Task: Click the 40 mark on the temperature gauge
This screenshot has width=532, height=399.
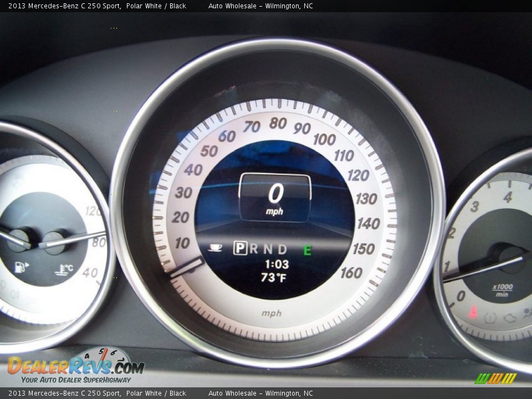Action: click(90, 273)
